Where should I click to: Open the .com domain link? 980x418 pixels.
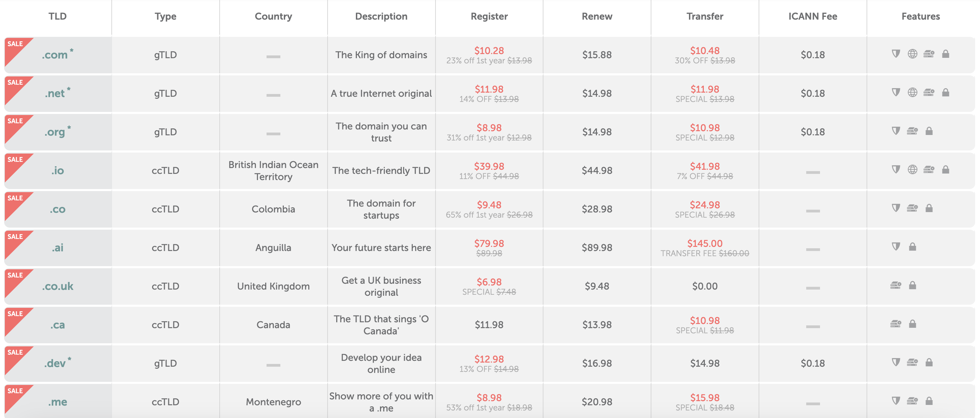point(55,55)
